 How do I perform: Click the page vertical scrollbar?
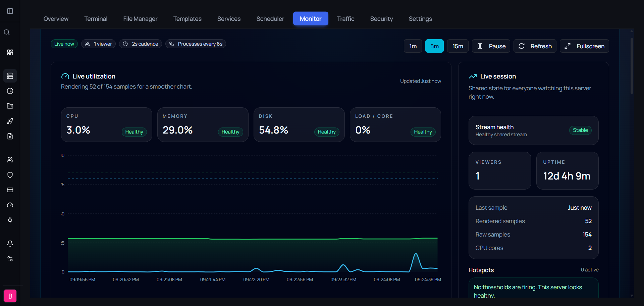click(632, 65)
